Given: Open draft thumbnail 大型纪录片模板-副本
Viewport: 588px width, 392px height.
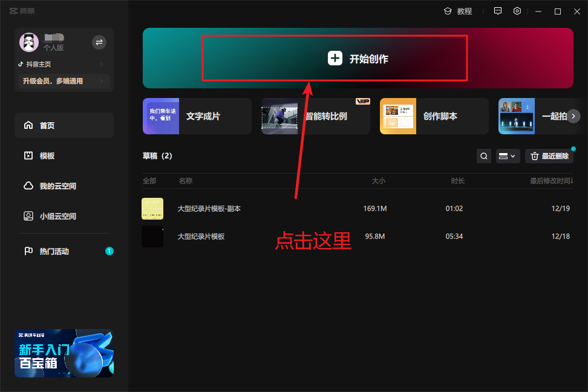Looking at the screenshot, I should click(152, 209).
